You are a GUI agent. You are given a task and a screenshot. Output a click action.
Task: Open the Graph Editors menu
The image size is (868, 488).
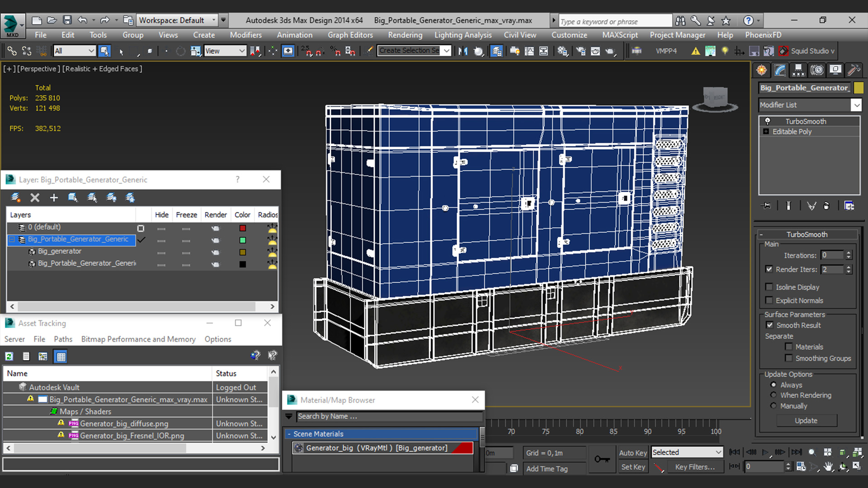(x=350, y=35)
